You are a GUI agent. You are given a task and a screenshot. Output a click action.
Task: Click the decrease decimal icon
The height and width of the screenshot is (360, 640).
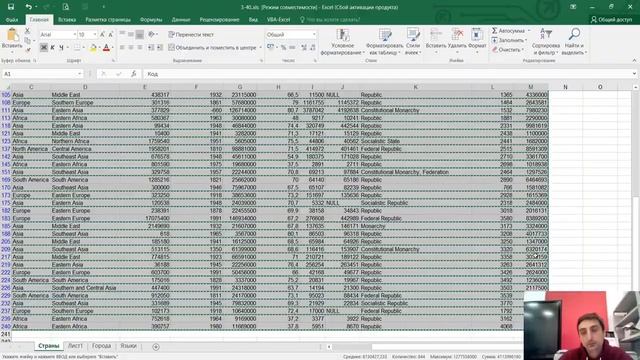pos(313,48)
